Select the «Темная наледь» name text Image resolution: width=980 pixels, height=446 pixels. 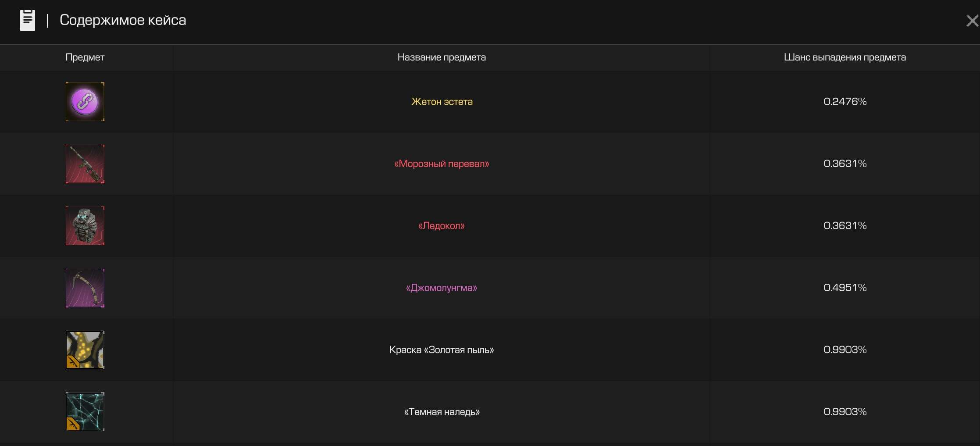442,412
